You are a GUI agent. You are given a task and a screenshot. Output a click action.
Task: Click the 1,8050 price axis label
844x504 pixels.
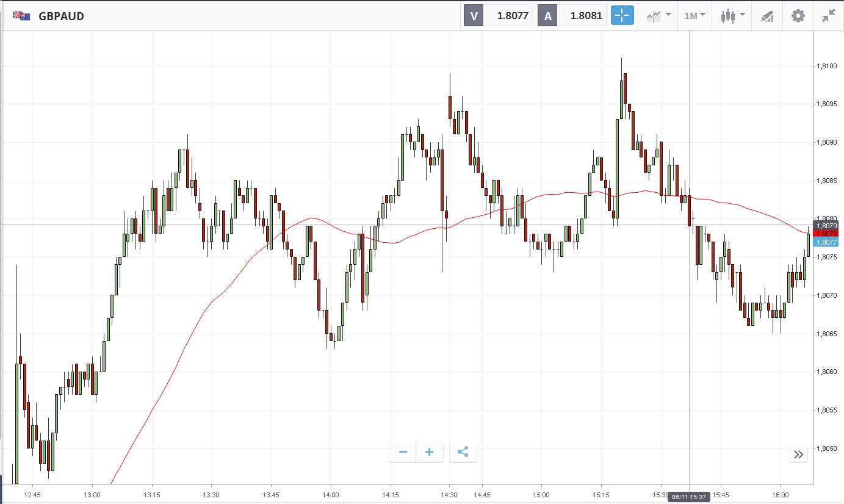(x=827, y=448)
